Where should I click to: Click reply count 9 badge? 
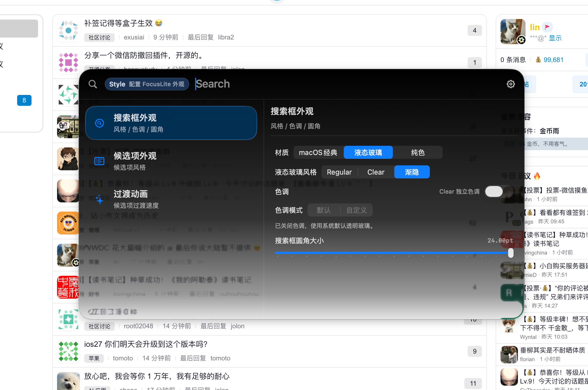click(x=474, y=351)
